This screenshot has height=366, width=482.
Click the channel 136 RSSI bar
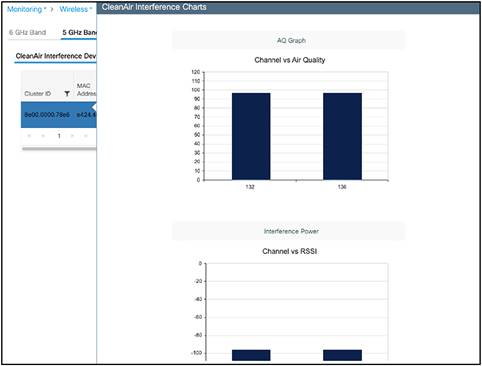coord(342,355)
